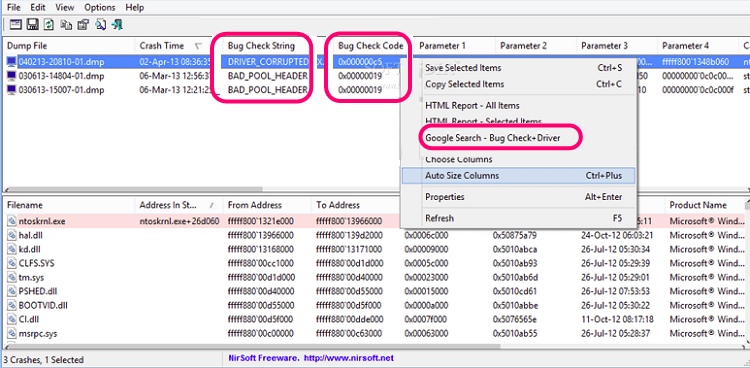Choose Save Selected Items in context menu
750x368 pixels.
point(518,68)
